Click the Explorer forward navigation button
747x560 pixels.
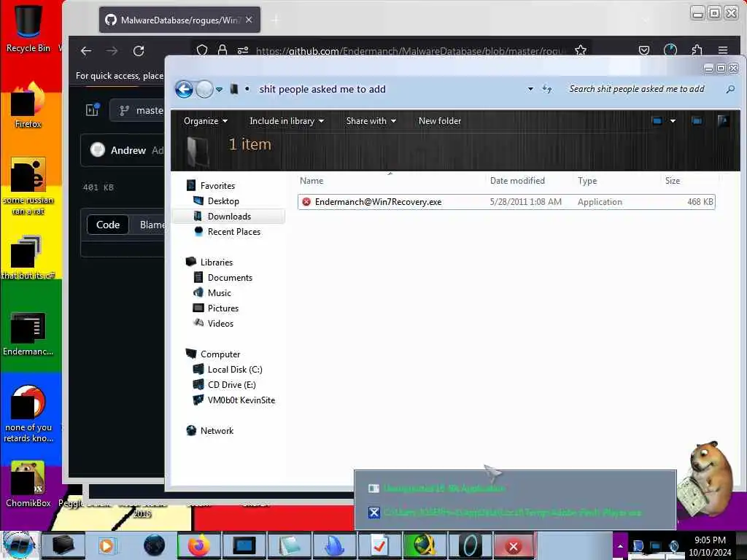[204, 89]
